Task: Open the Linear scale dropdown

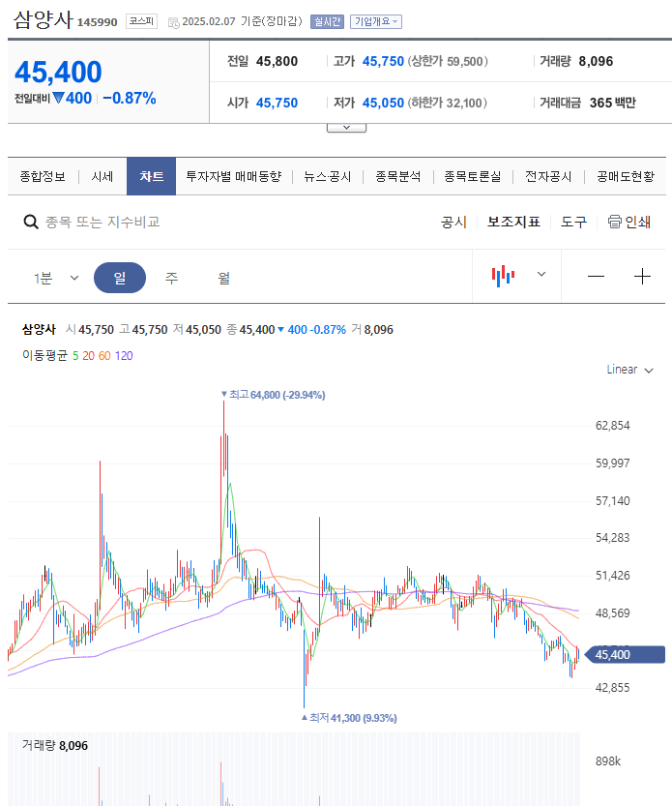Action: (629, 370)
